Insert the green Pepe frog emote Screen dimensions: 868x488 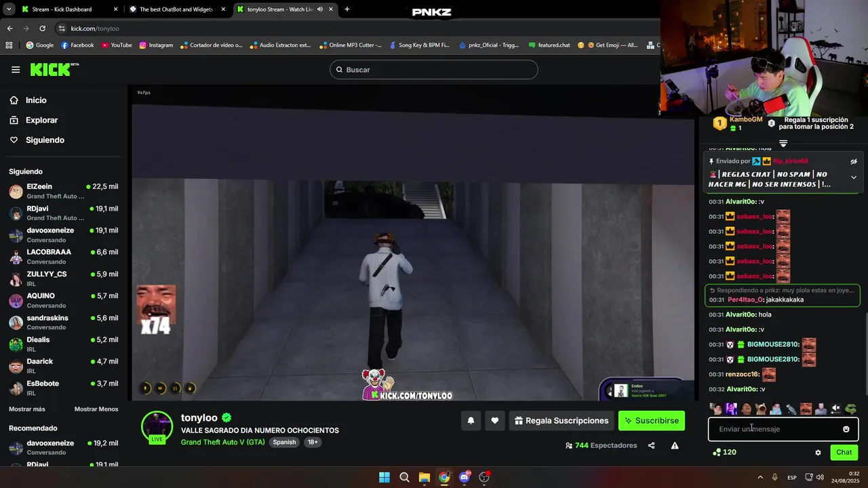coord(850,409)
